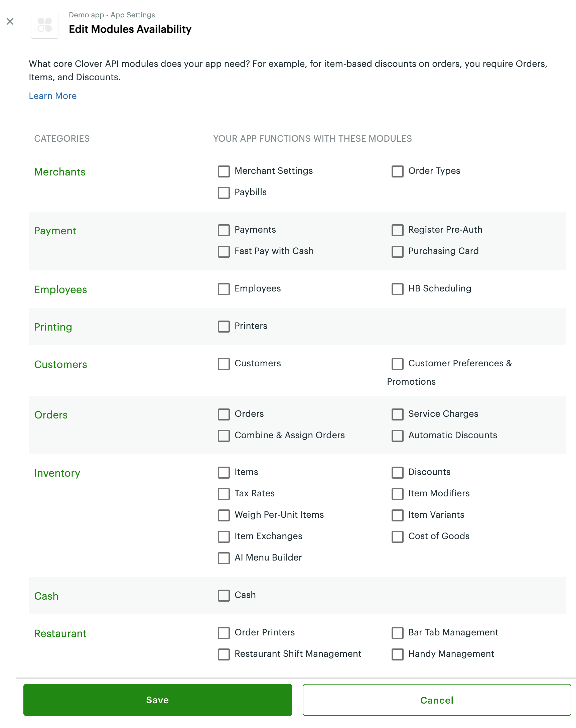
Task: Check Bar Tab Management
Action: (397, 633)
